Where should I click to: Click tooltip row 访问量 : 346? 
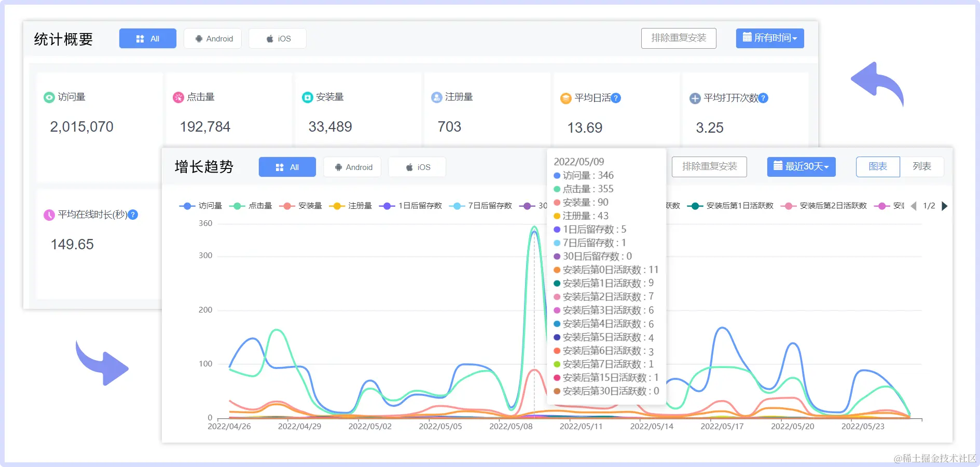point(584,175)
